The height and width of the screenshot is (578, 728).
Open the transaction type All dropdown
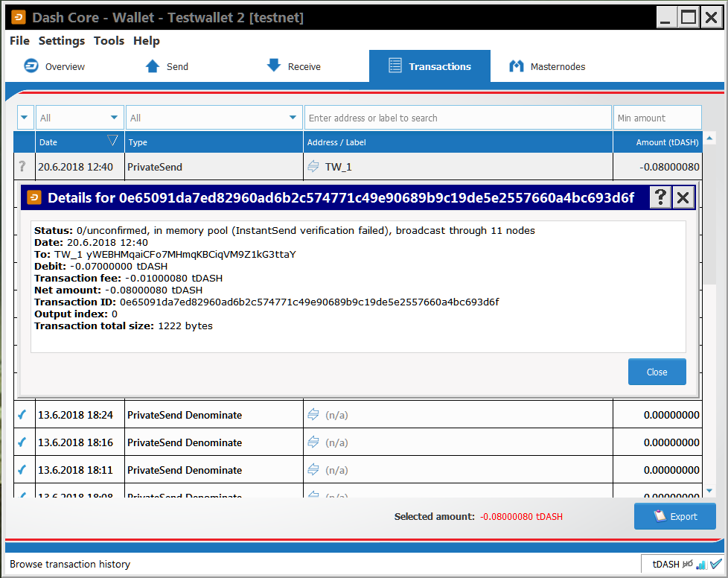point(214,117)
